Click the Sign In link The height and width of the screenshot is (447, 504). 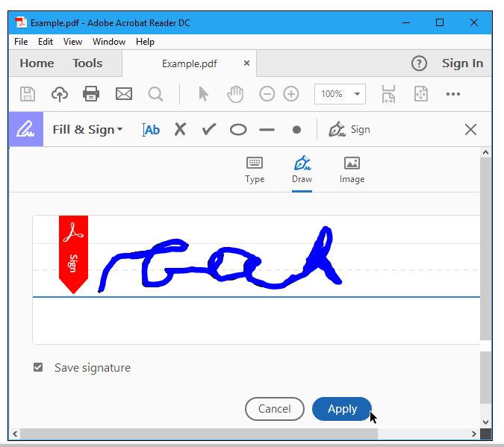coord(462,63)
